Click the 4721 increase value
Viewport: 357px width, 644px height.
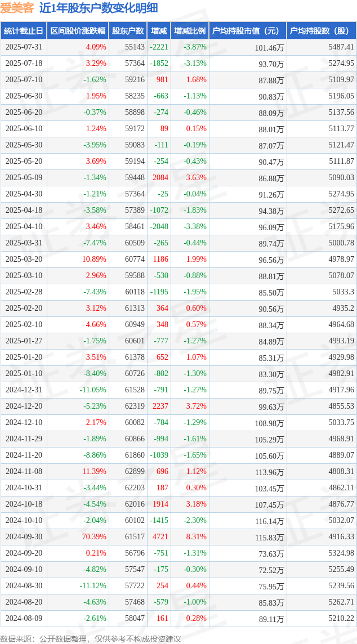[x=160, y=536]
